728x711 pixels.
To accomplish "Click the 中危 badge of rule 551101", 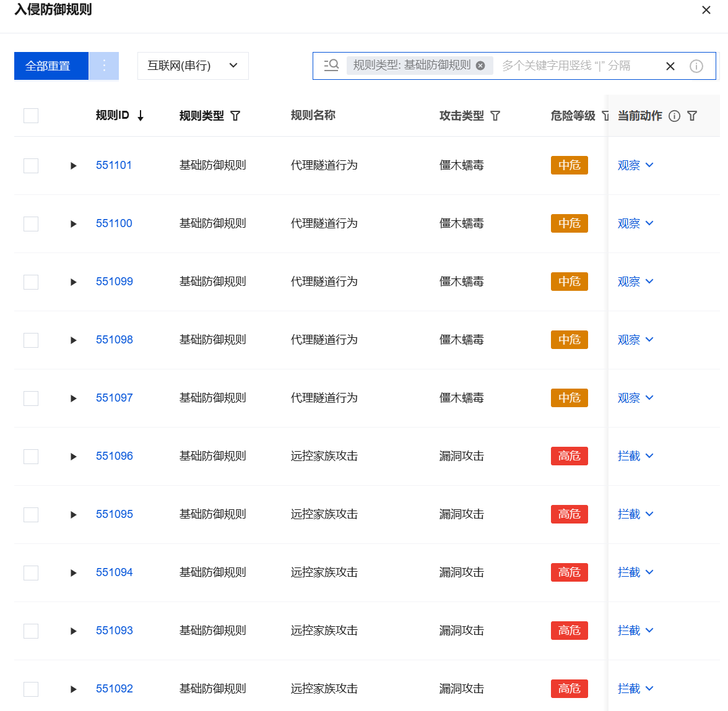I will [570, 165].
